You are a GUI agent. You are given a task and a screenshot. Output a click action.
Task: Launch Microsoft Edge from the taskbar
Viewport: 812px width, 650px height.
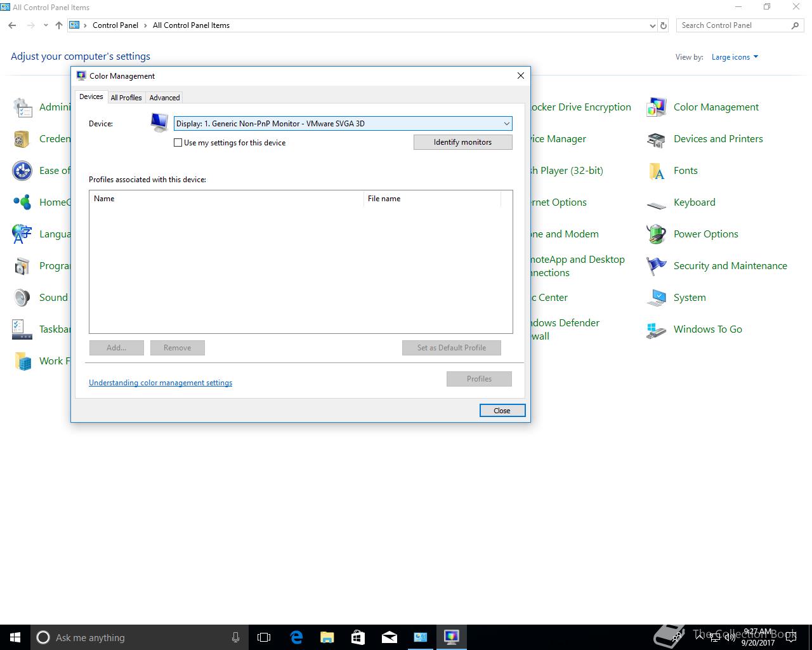click(296, 637)
